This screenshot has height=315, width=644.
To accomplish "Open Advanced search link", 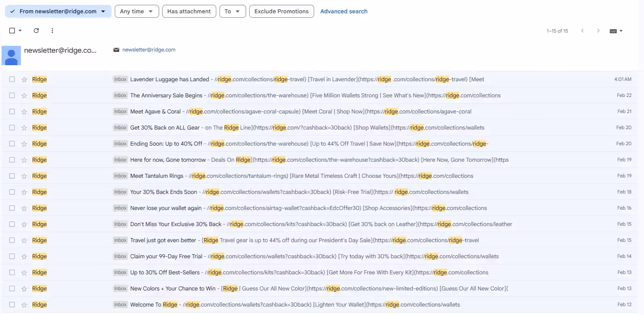I will click(x=344, y=11).
